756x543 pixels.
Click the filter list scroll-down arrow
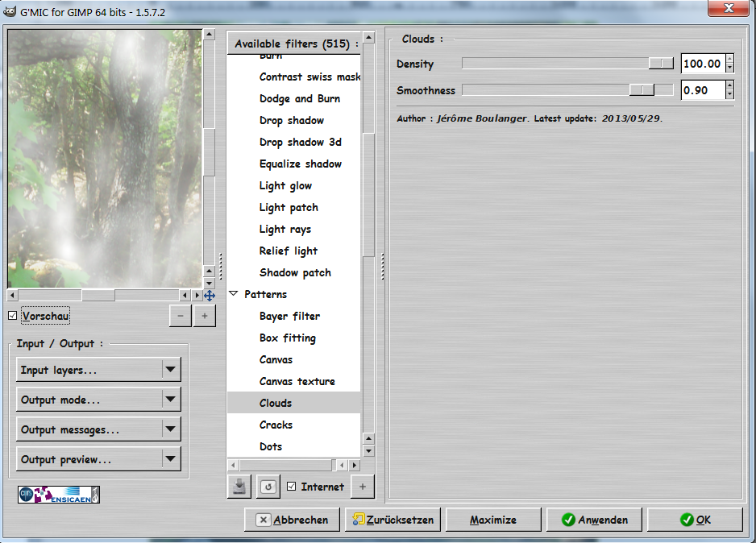369,451
